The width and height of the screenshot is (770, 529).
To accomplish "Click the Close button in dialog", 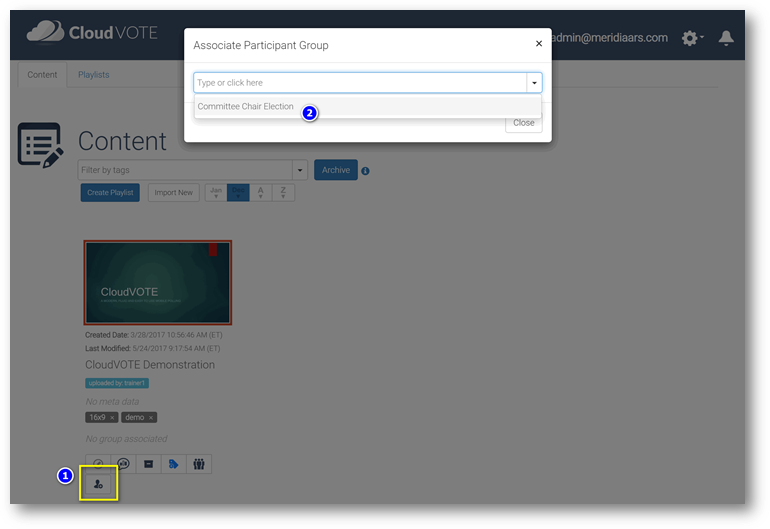I will click(523, 123).
